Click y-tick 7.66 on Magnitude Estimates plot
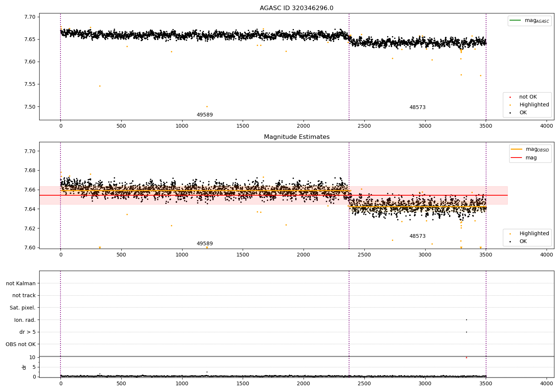Image resolution: width=560 pixels, height=392 pixels. (30, 190)
